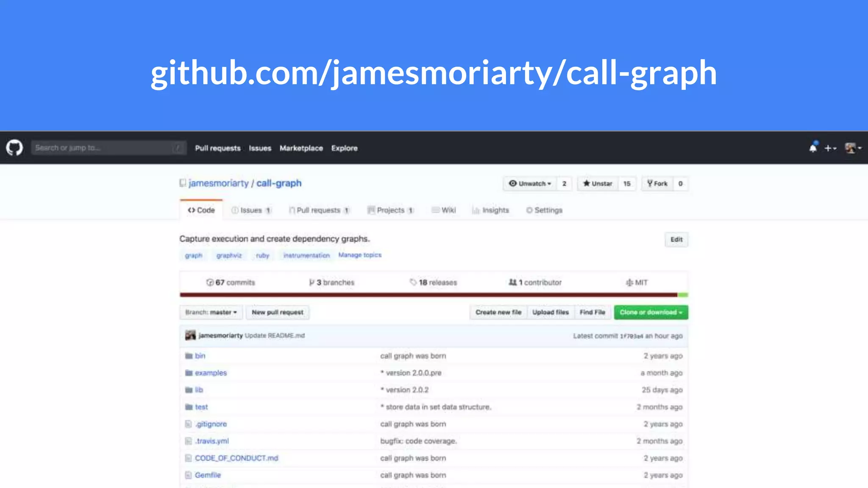Fork the repository using Fork button

pos(657,183)
